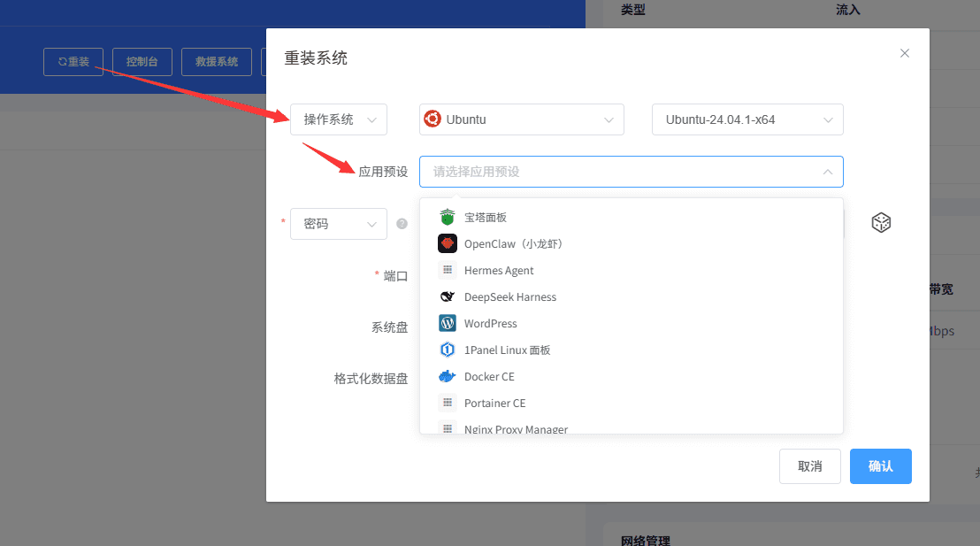980x546 pixels.
Task: Open the 操作系统 type dropdown
Action: pyautogui.click(x=339, y=119)
